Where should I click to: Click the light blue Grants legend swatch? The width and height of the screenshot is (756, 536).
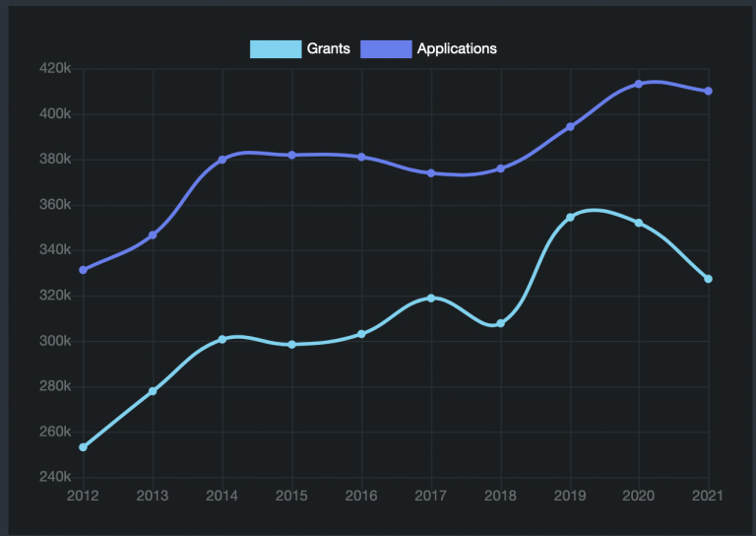[275, 48]
